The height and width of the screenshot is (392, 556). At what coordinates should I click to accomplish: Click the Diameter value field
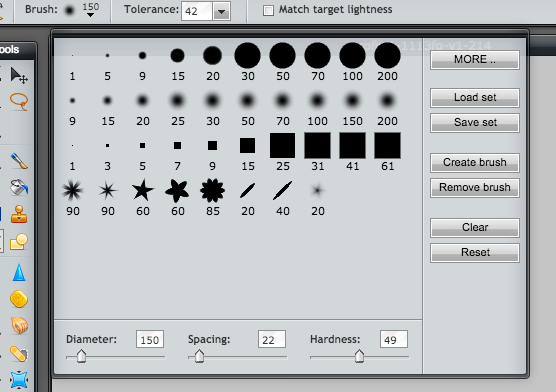pos(150,339)
